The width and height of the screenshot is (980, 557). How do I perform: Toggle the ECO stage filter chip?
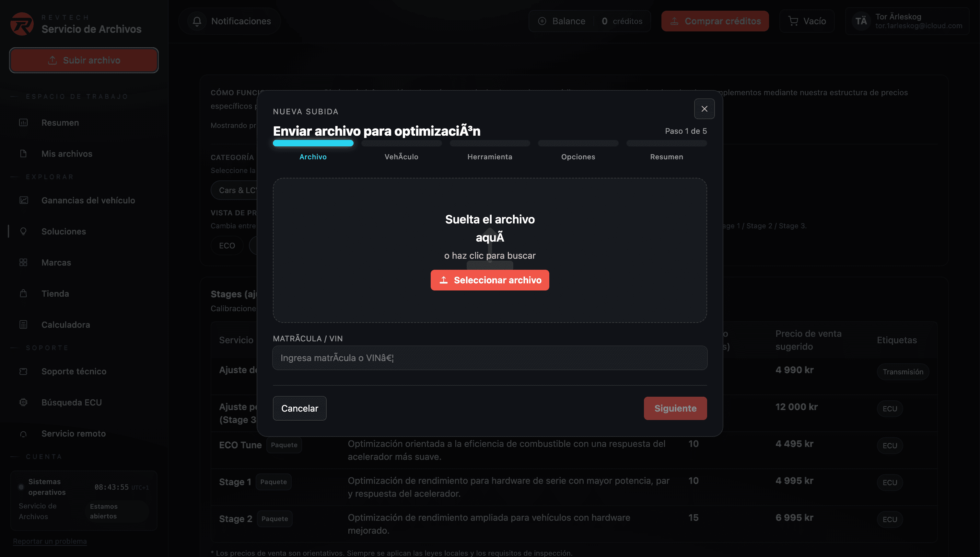(227, 245)
